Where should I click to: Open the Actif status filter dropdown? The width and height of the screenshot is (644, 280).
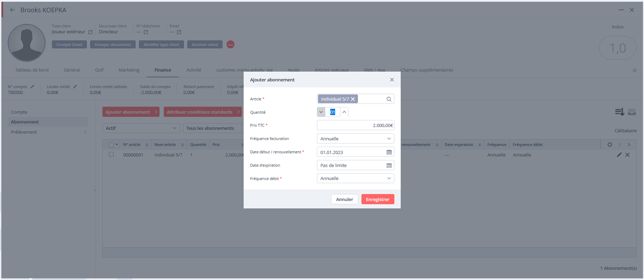click(x=141, y=128)
